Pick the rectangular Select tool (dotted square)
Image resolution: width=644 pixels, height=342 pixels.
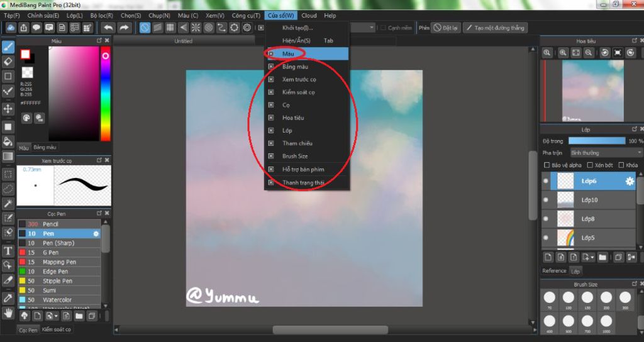[8, 174]
